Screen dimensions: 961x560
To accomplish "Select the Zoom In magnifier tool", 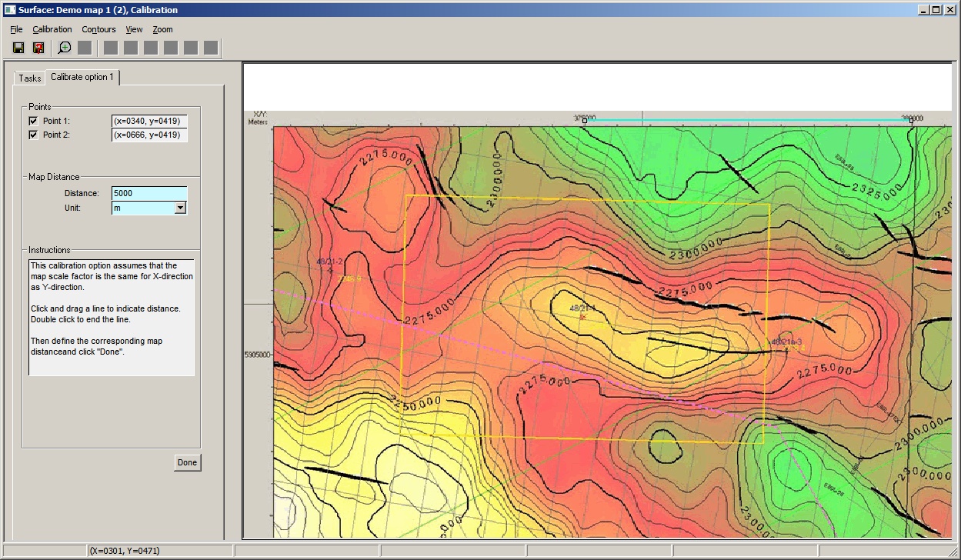I will 65,48.
